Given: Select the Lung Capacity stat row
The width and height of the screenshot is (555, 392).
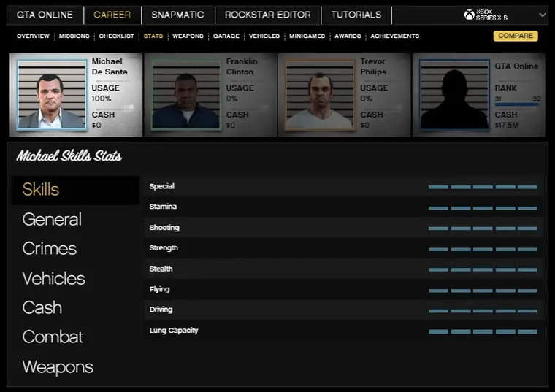Looking at the screenshot, I should point(343,331).
